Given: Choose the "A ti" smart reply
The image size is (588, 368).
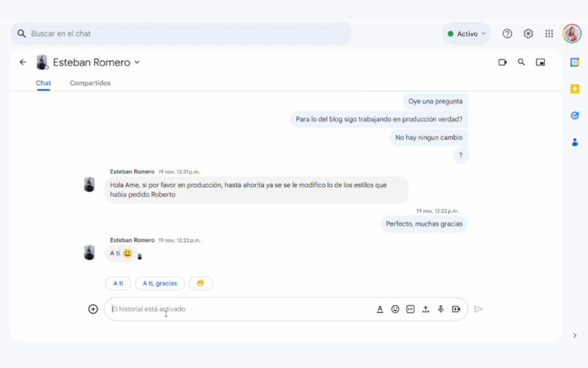Looking at the screenshot, I should click(118, 283).
